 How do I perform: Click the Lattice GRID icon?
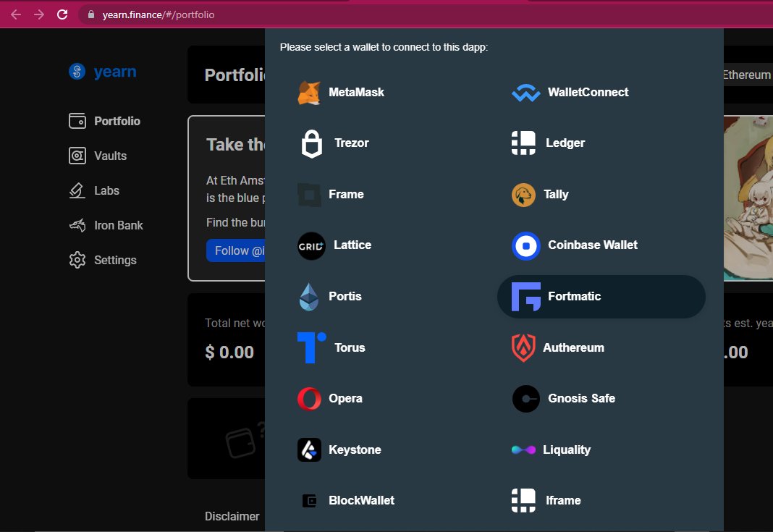pyautogui.click(x=311, y=245)
